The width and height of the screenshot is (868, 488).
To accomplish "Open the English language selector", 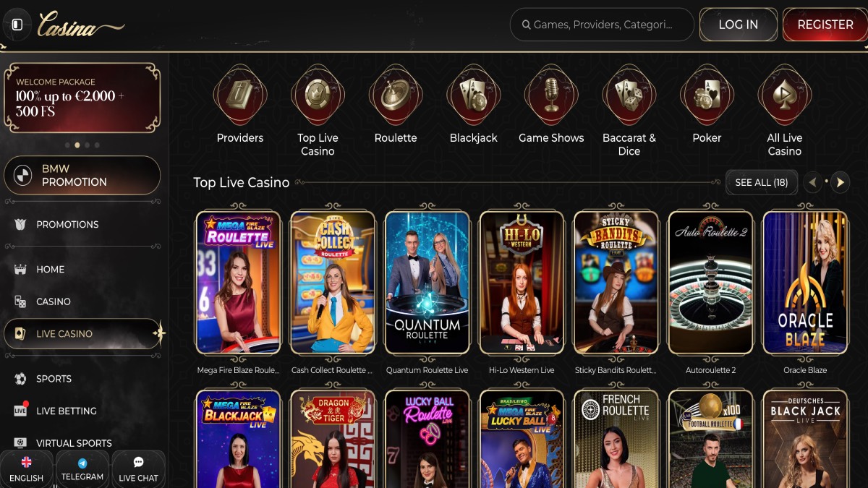I will (27, 469).
